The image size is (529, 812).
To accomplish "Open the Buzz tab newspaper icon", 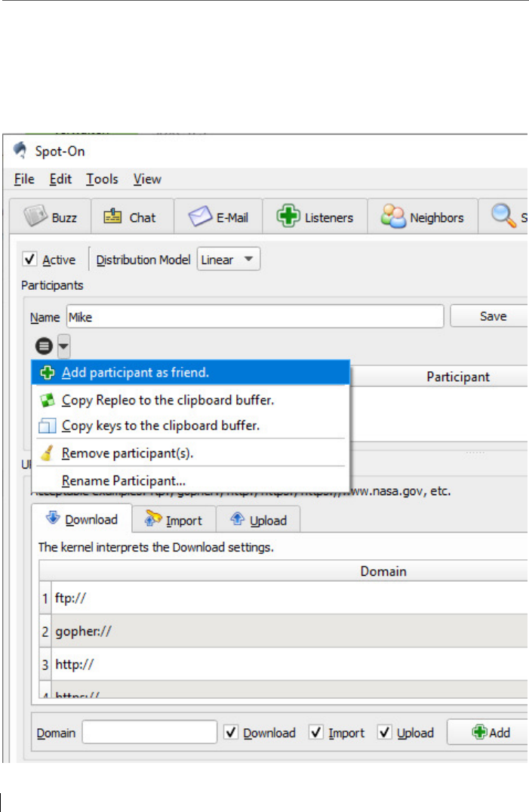I will (x=35, y=217).
